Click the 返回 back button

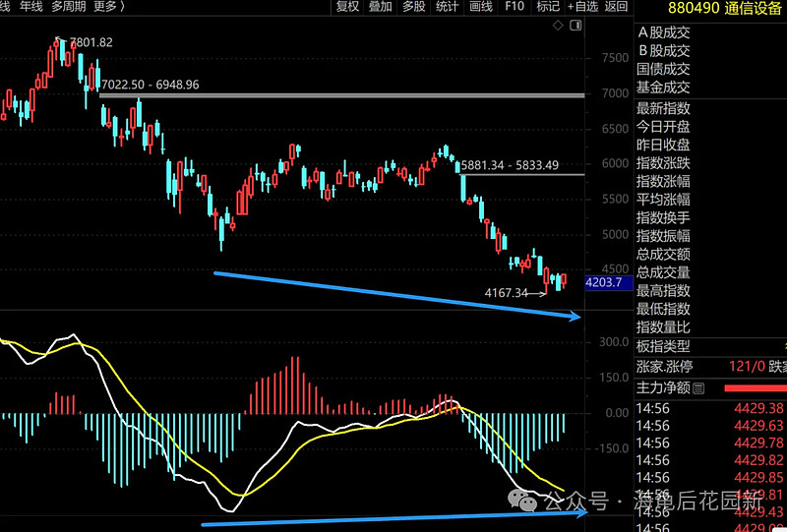[616, 7]
